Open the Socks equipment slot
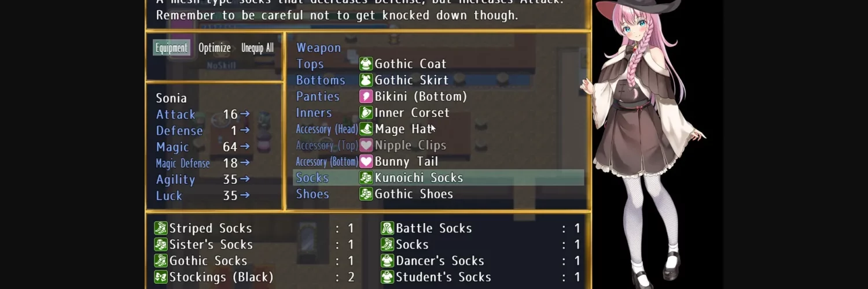The width and height of the screenshot is (868, 289). [439, 177]
